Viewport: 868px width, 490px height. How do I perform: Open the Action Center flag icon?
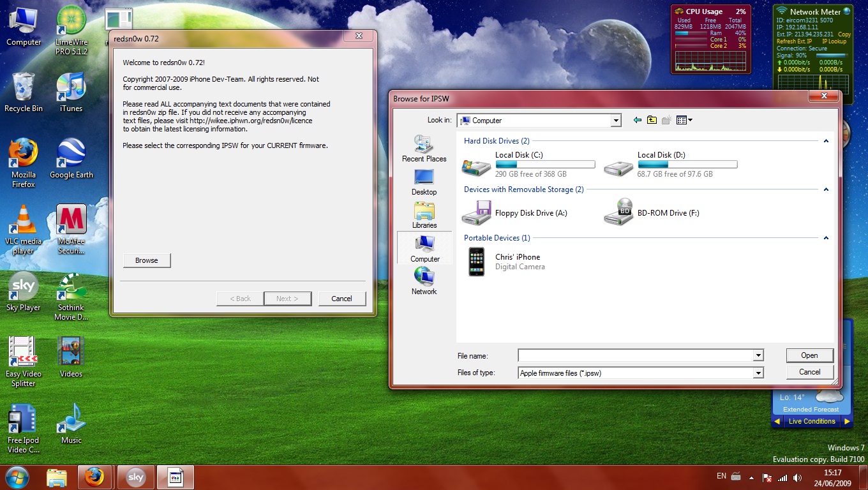(767, 477)
